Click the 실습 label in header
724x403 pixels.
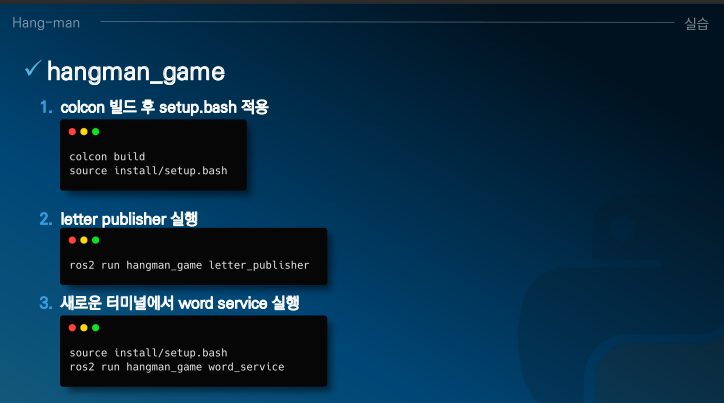[x=696, y=23]
